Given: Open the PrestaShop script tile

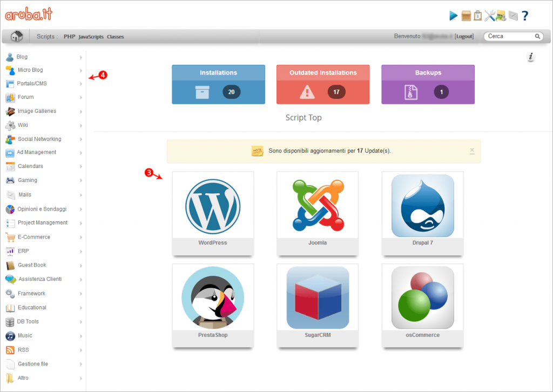Looking at the screenshot, I should coord(213,306).
